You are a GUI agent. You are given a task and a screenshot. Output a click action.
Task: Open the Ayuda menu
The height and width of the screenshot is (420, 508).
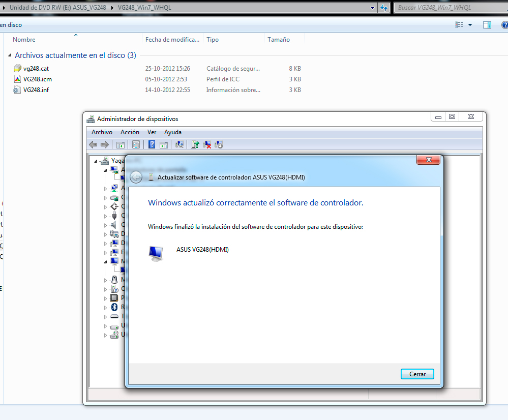[173, 132]
